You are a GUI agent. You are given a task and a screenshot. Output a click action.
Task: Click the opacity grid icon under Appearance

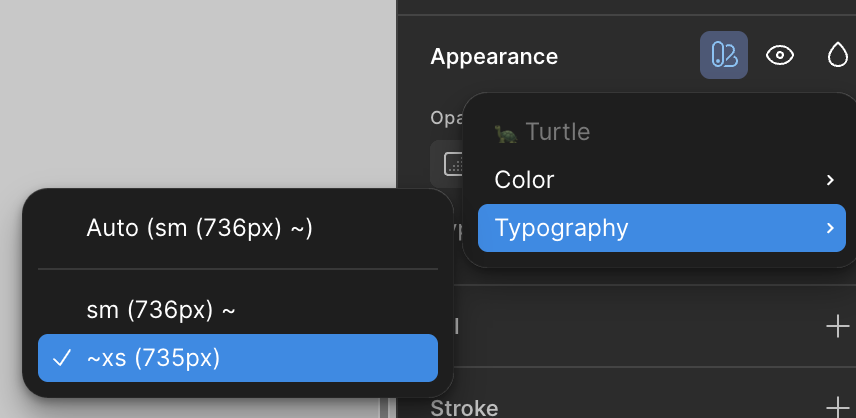coord(452,165)
